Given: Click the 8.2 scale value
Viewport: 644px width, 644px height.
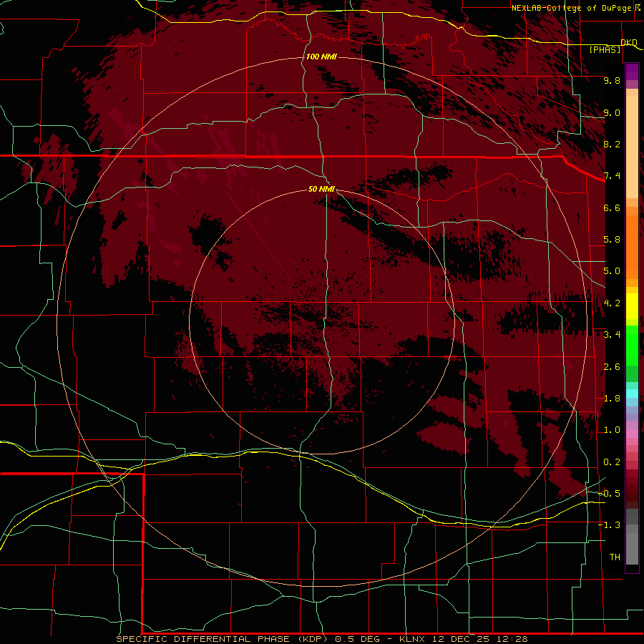Looking at the screenshot, I should pos(612,144).
